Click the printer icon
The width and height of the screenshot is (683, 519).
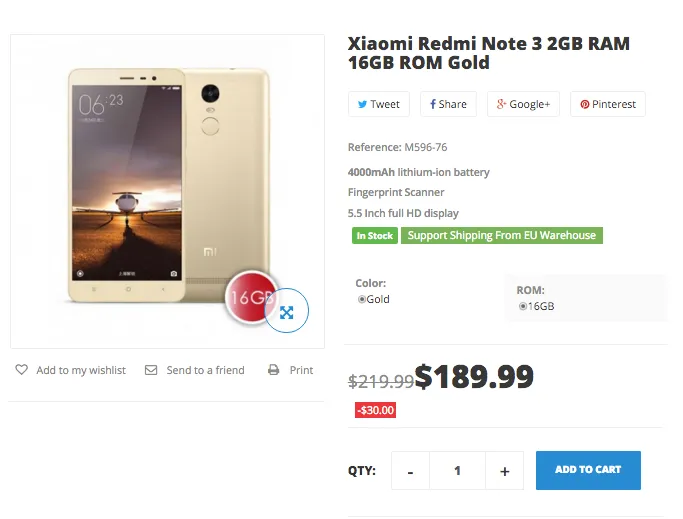274,370
